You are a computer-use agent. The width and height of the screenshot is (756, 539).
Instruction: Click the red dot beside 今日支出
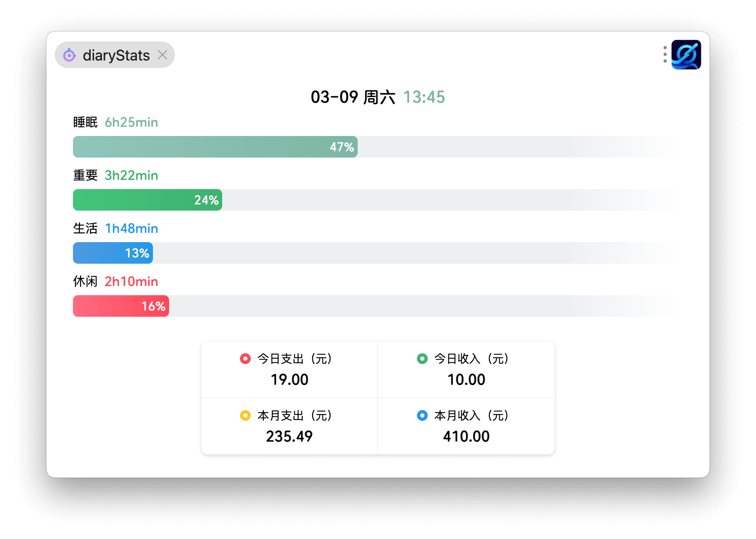245,359
